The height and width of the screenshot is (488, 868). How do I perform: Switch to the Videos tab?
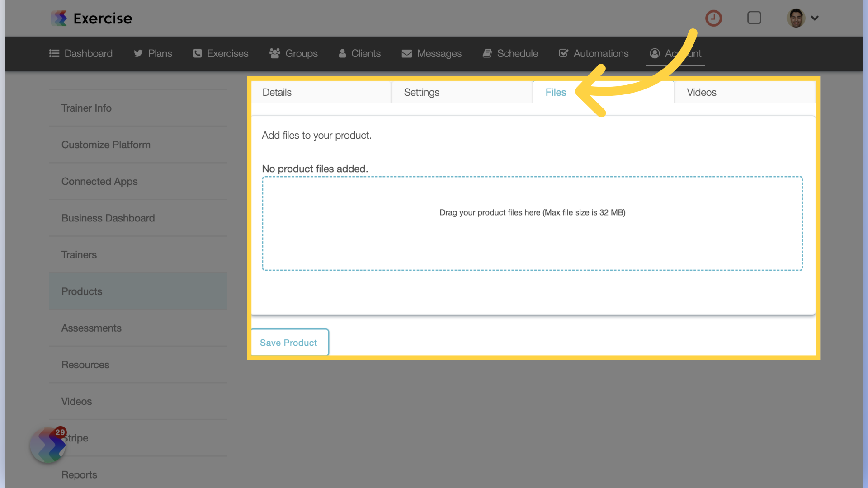tap(701, 92)
